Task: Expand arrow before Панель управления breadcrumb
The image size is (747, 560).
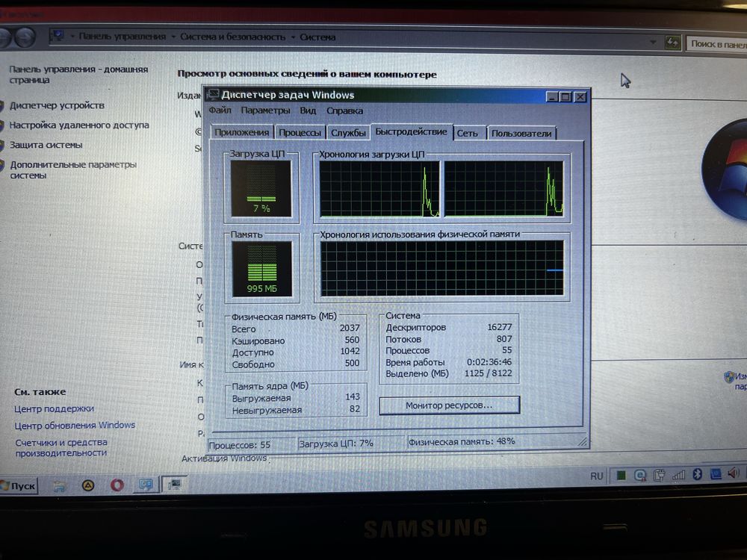Action: pyautogui.click(x=72, y=36)
